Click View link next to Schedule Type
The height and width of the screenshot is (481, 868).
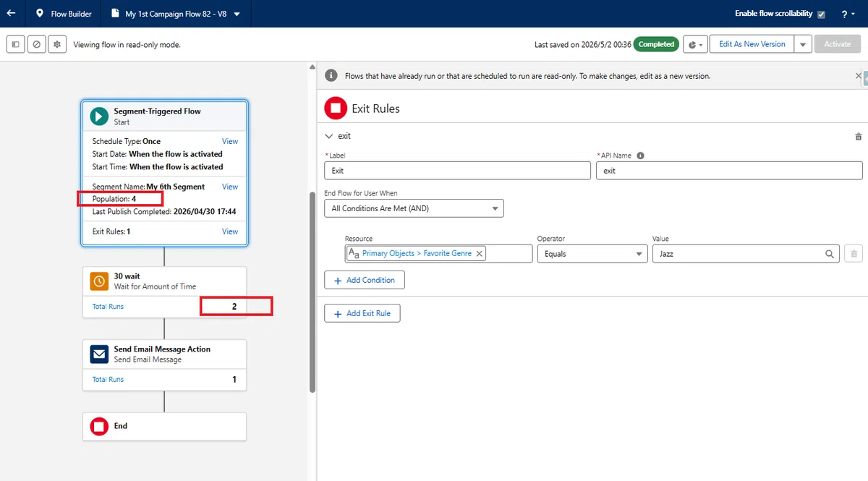tap(230, 141)
